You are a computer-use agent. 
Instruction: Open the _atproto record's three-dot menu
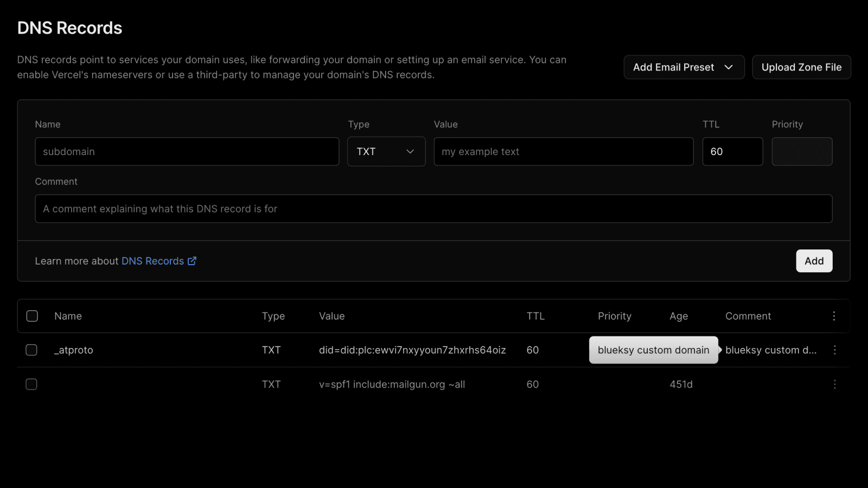834,350
